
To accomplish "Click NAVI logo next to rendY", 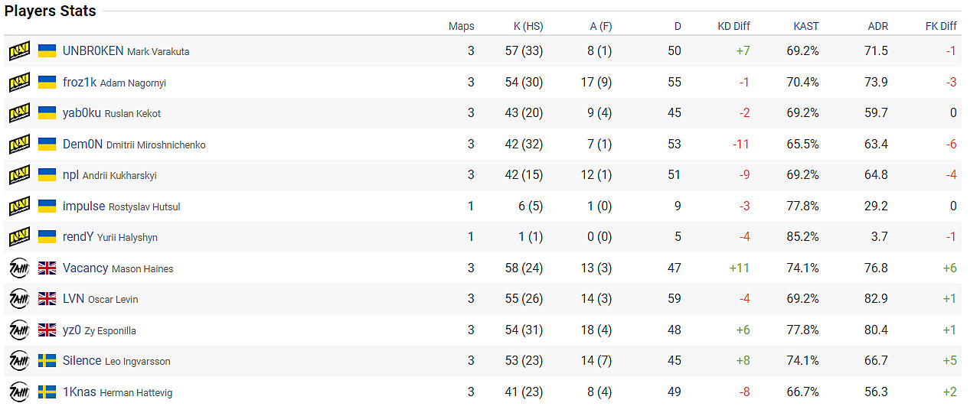I will (19, 237).
